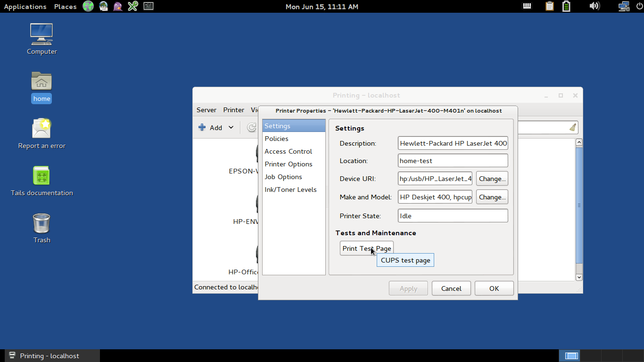644x362 pixels.
Task: Open the volume control icon
Action: (x=594, y=6)
